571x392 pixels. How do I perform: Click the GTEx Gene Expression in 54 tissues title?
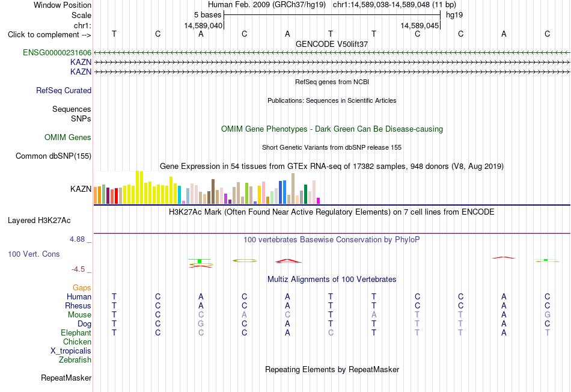(332, 167)
